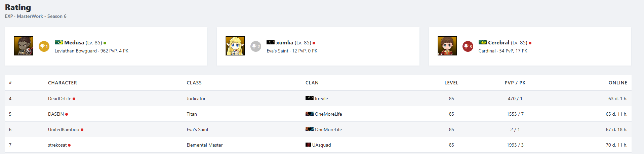Sort by the ONLINE column header
The height and width of the screenshot is (154, 644).
(618, 83)
